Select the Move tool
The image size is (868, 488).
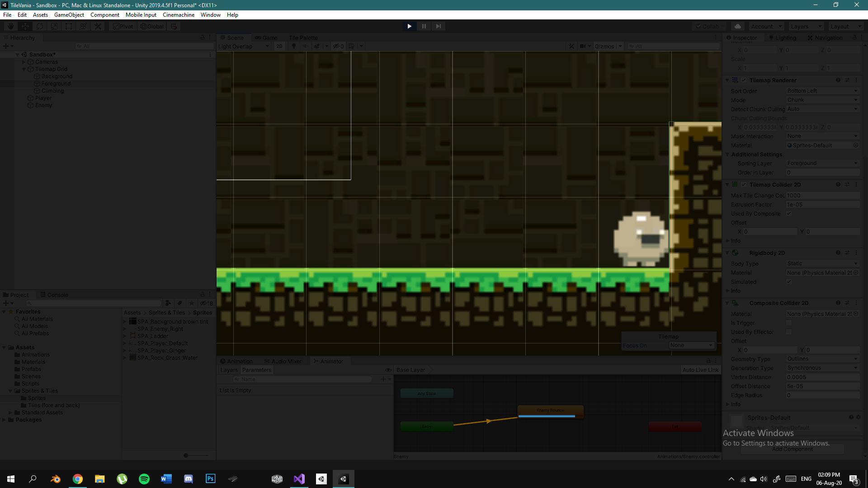25,26
